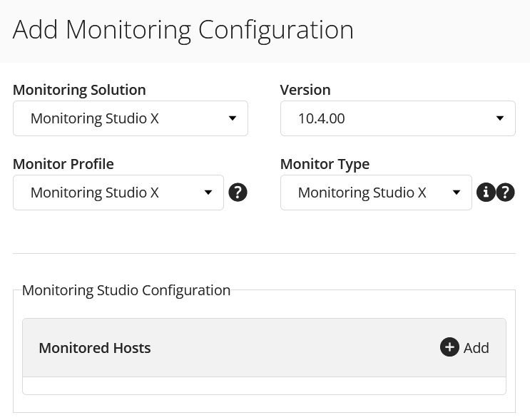
Task: Open the Monitor Profile dropdown
Action: pos(118,193)
